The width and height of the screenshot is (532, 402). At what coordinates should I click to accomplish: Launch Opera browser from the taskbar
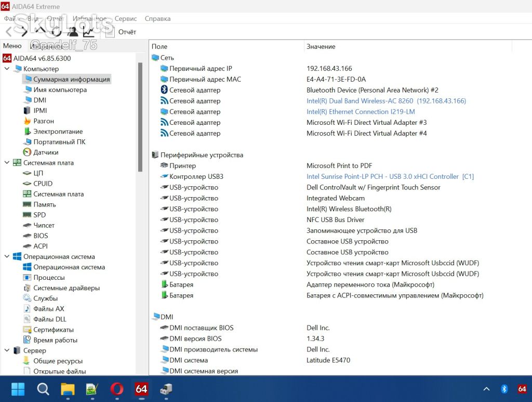click(117, 389)
